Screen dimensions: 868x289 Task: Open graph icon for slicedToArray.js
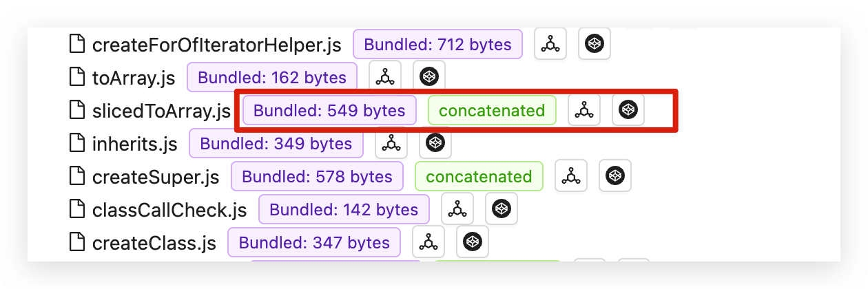click(584, 110)
